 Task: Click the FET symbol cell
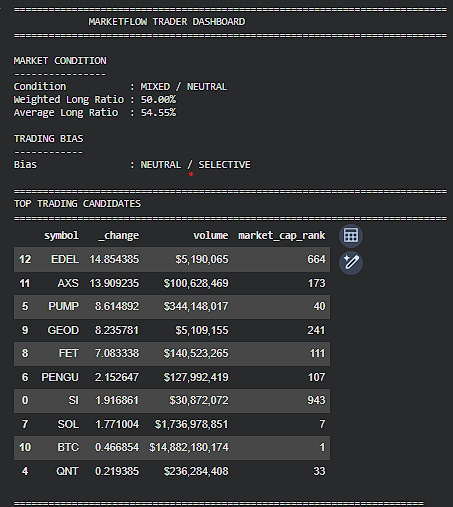point(69,353)
